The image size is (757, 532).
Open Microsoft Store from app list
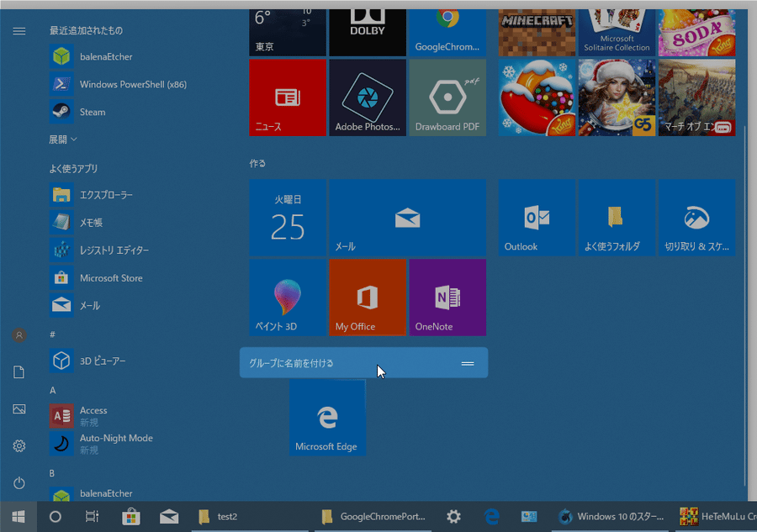tap(97, 278)
